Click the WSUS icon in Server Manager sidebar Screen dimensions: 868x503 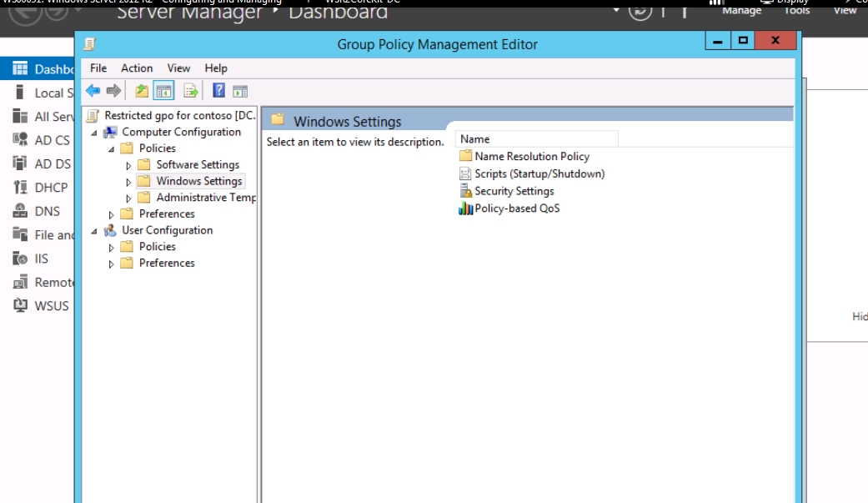20,305
